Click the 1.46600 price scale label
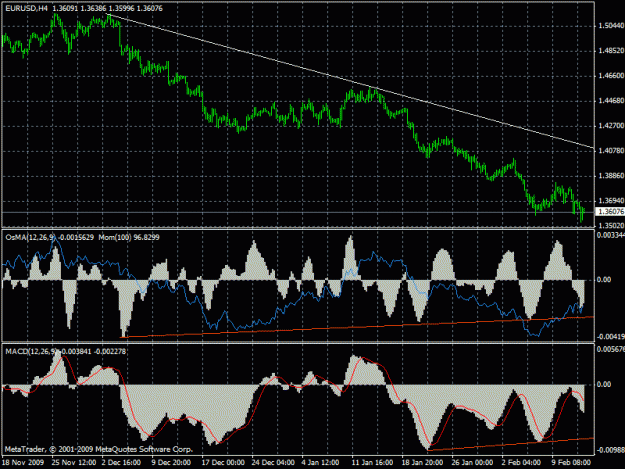Image resolution: width=625 pixels, height=469 pixels. (611, 75)
